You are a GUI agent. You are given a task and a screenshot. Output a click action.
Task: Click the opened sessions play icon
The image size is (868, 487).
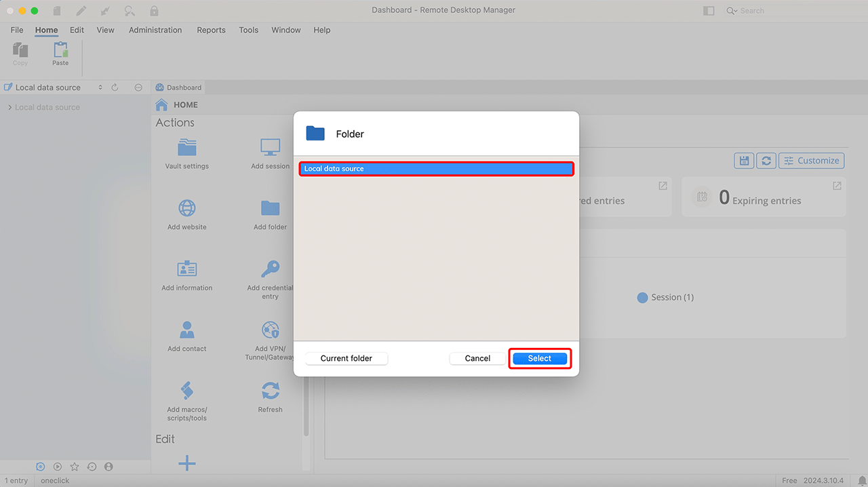pyautogui.click(x=58, y=467)
